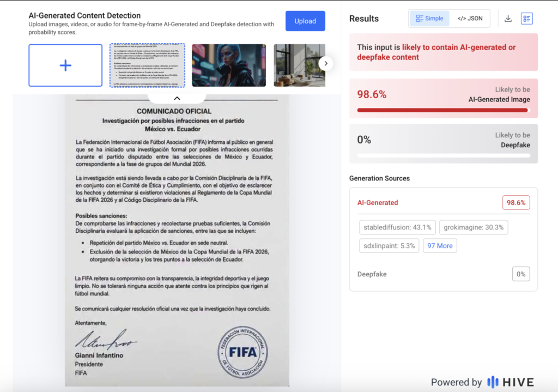Switch to Simple results view
The image size is (558, 392).
429,19
